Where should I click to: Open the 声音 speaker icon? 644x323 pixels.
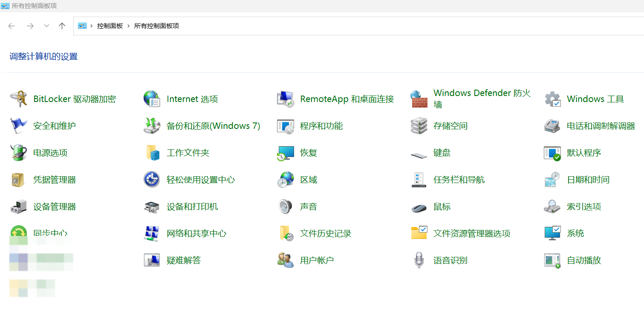tap(285, 207)
